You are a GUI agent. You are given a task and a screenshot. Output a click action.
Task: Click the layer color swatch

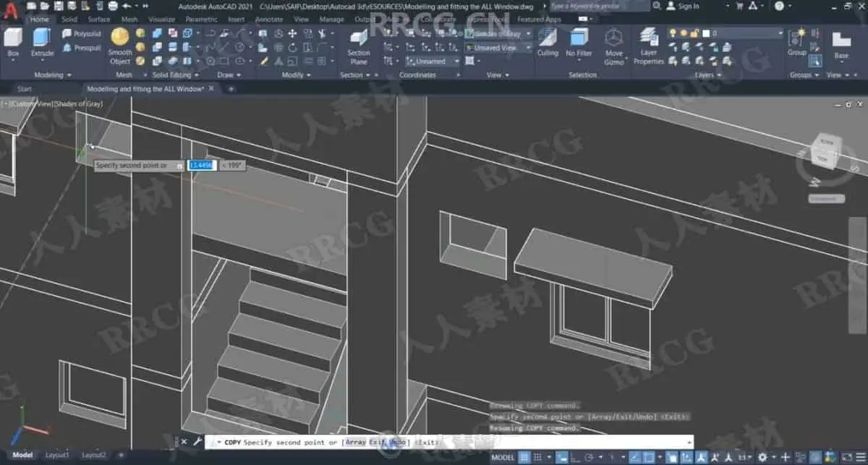pos(707,34)
